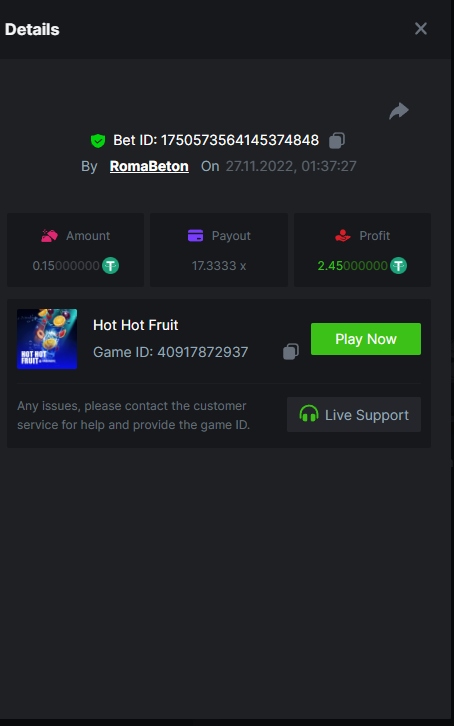Viewport: 454px width, 726px height.
Task: Click the purple Payout card icon
Action: coord(195,236)
